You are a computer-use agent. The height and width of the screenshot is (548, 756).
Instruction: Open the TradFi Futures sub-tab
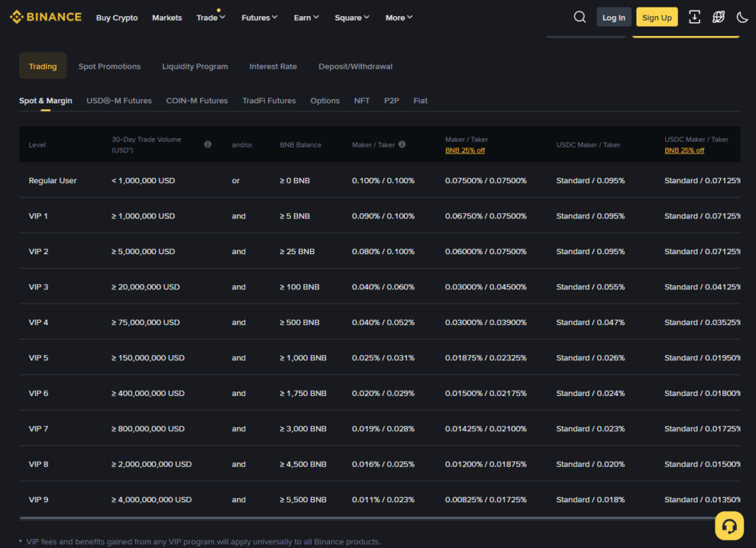point(269,100)
